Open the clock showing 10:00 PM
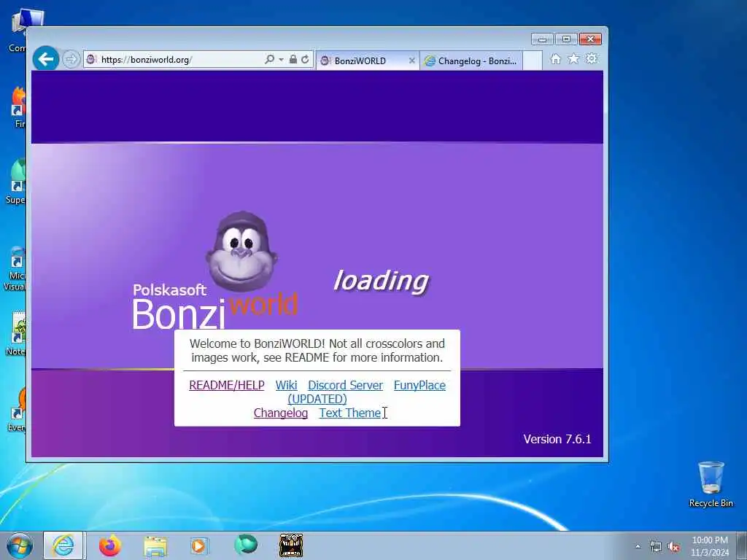Viewport: 747px width, 560px height. point(710,546)
